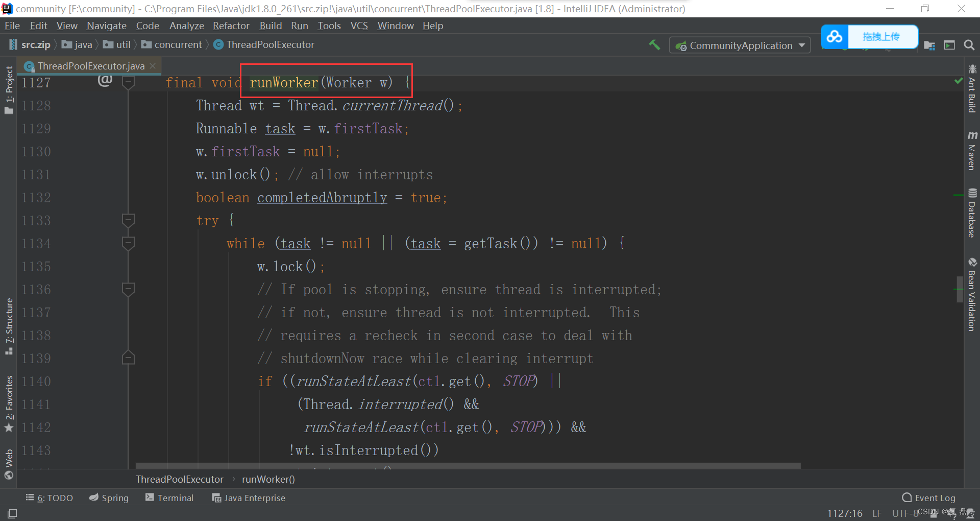Open the VCS menu
Screen dimensions: 980x521
[359, 26]
